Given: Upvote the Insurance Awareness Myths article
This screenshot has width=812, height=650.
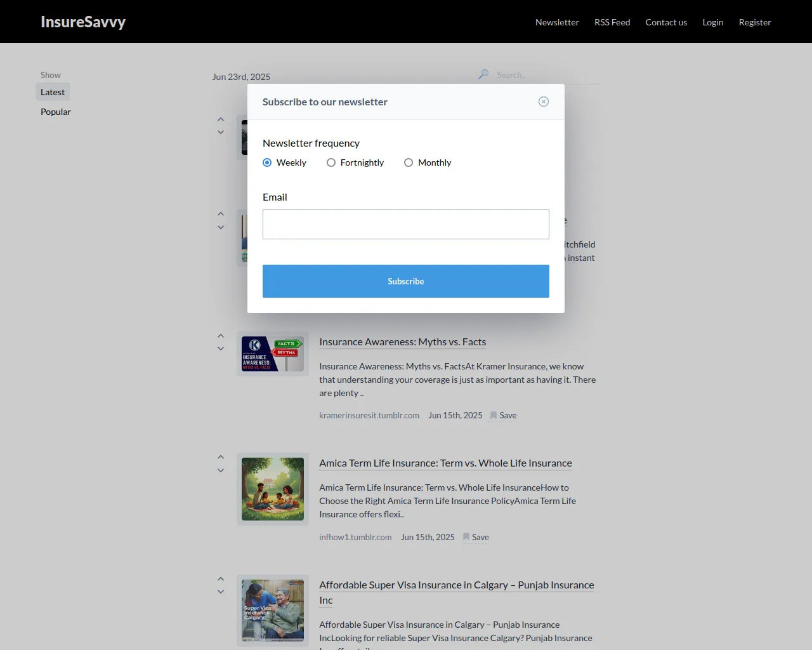Looking at the screenshot, I should coord(221,336).
